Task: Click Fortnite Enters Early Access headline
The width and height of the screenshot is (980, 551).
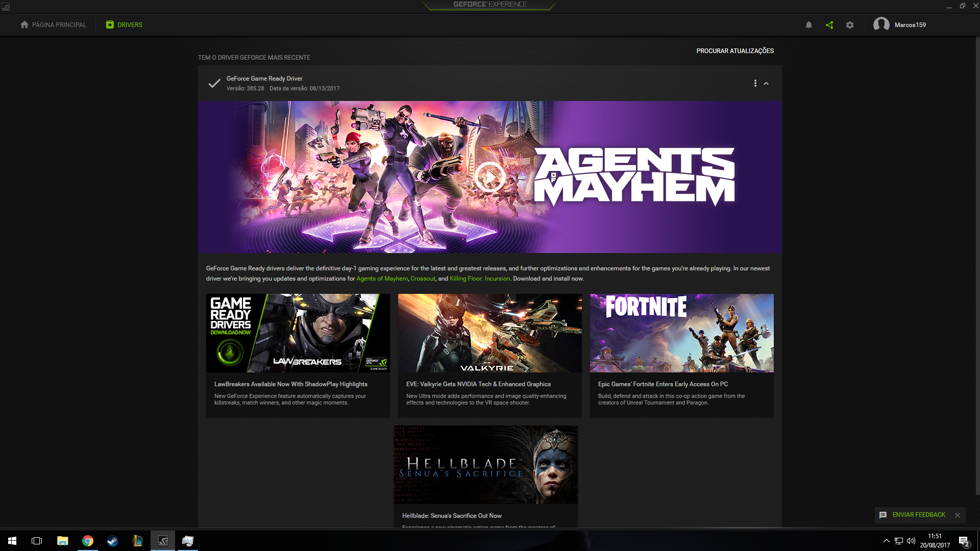Action: [x=663, y=384]
